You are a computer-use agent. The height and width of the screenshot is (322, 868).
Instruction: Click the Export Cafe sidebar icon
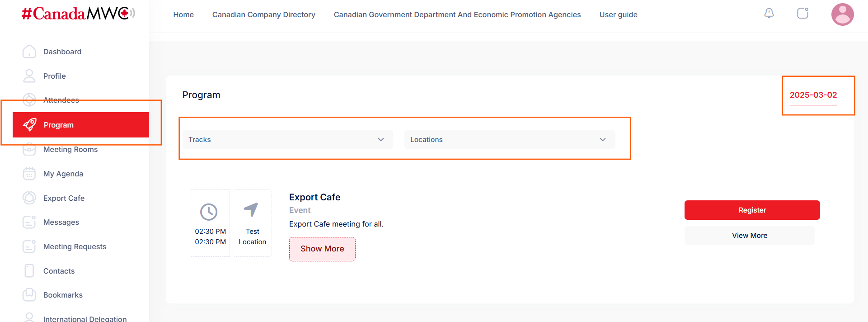click(x=29, y=198)
